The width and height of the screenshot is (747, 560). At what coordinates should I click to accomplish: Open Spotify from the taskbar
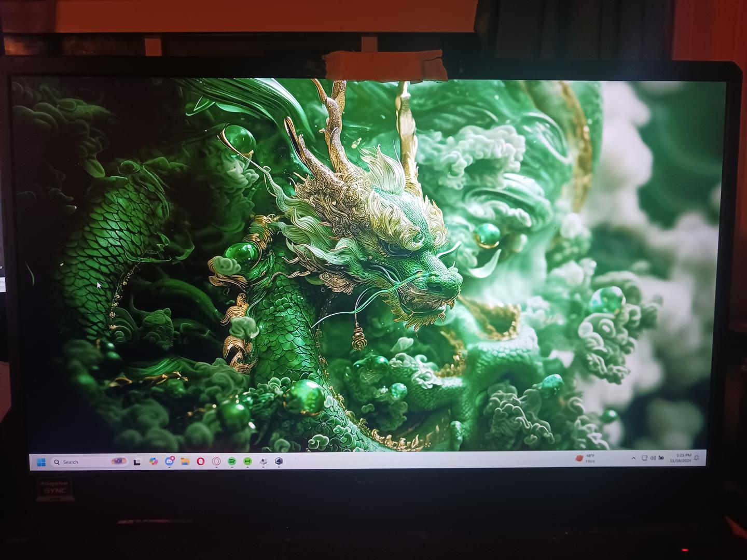pyautogui.click(x=232, y=461)
